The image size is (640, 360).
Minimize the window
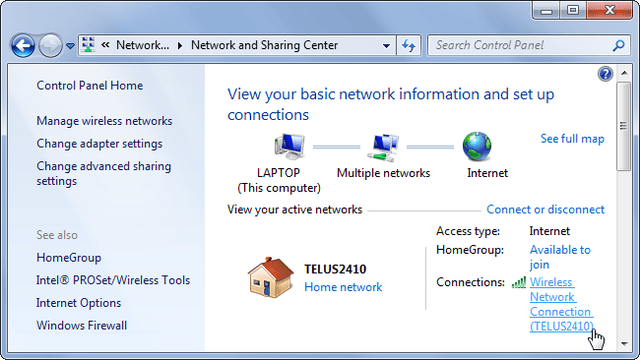coord(547,10)
